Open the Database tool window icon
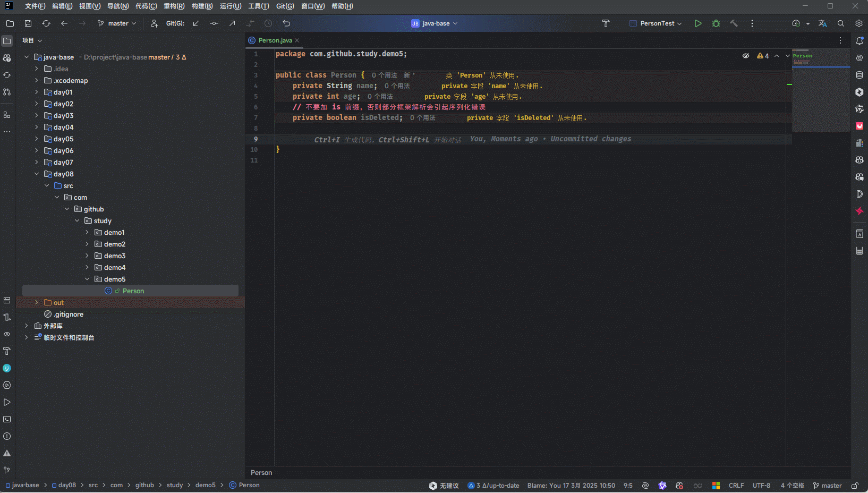The image size is (868, 493). 860,75
